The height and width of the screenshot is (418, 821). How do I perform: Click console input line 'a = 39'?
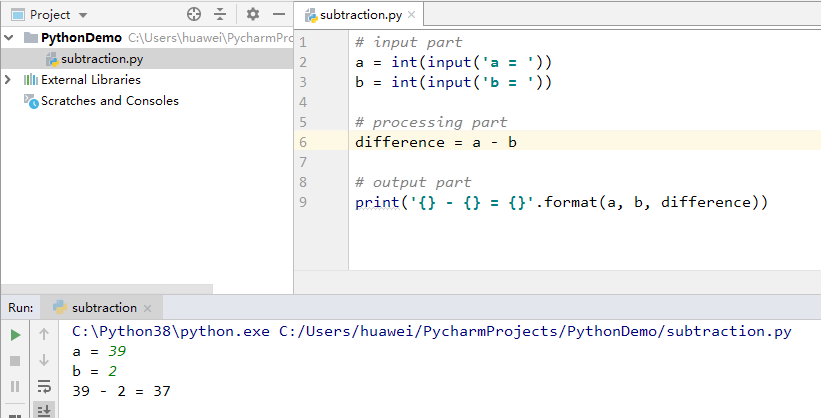click(x=99, y=351)
